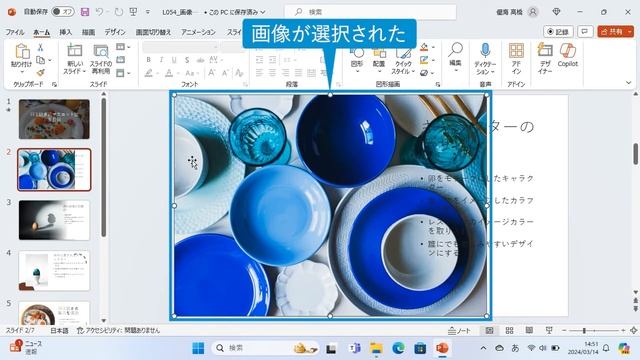This screenshot has width=640, height=360.
Task: Open スライドの再利用 pane
Action: point(101,58)
